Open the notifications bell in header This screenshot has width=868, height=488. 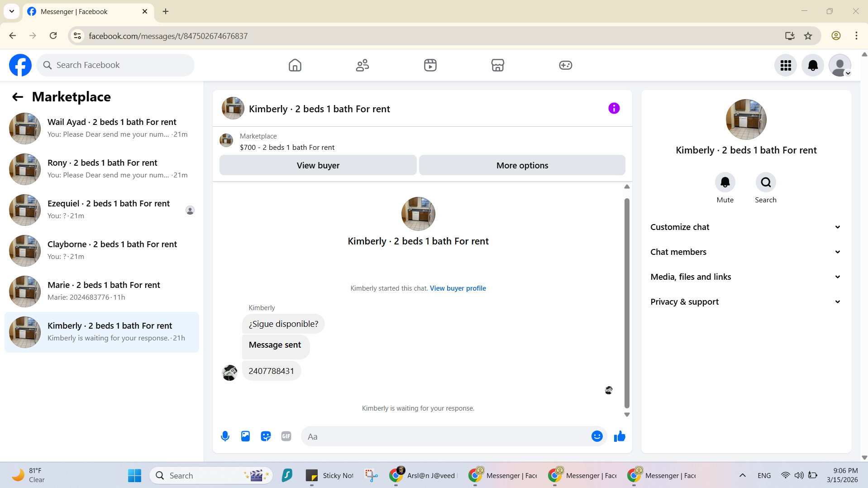pos(813,65)
